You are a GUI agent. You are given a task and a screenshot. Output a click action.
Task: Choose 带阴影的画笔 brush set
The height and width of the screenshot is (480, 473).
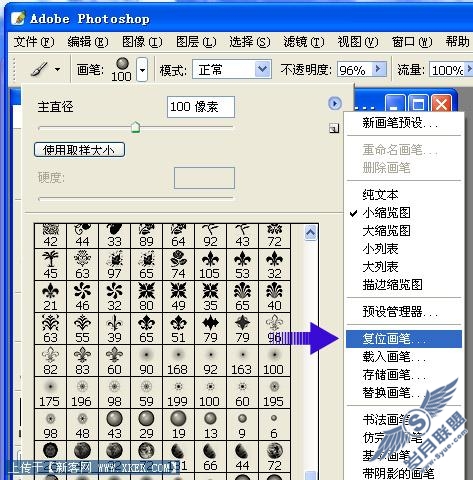[x=404, y=473]
